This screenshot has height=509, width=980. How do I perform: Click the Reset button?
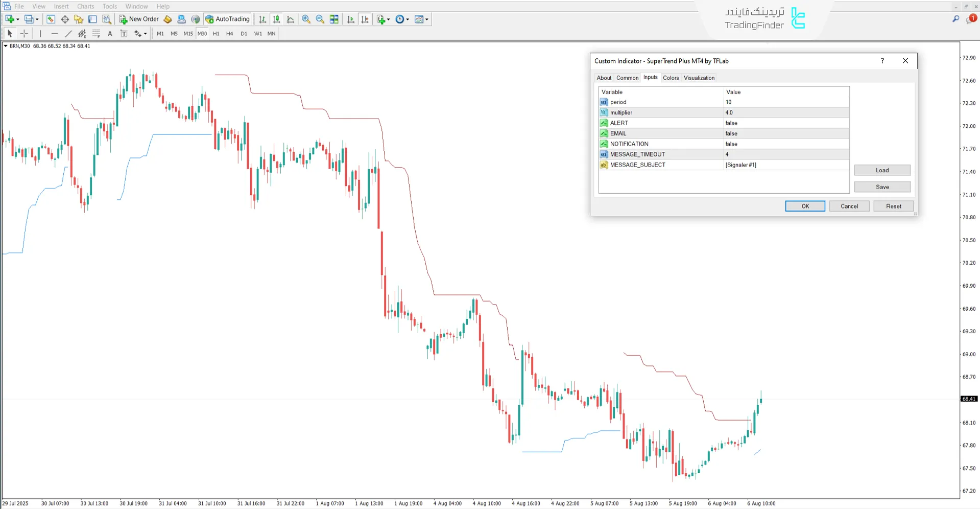coord(893,206)
